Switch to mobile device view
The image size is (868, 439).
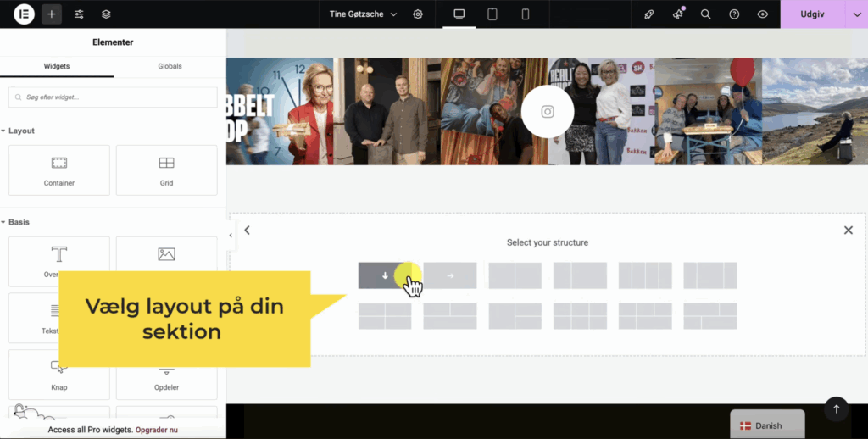pyautogui.click(x=525, y=14)
